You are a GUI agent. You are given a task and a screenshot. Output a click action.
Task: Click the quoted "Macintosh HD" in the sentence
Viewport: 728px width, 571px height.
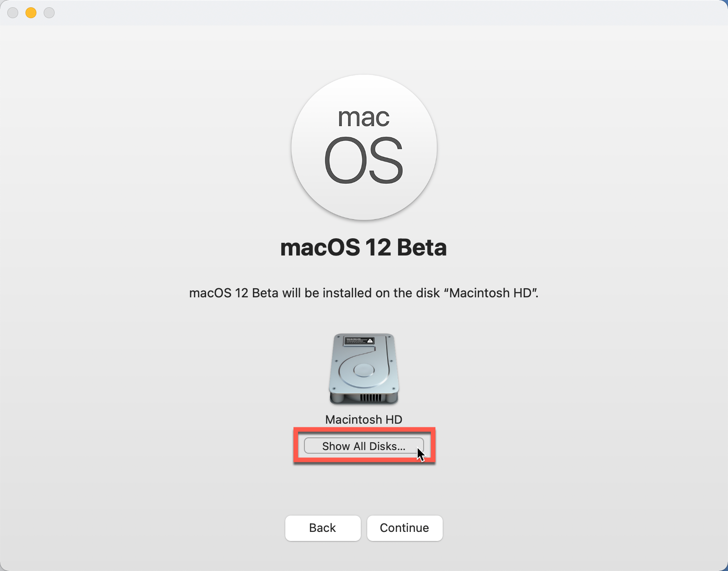pyautogui.click(x=490, y=293)
